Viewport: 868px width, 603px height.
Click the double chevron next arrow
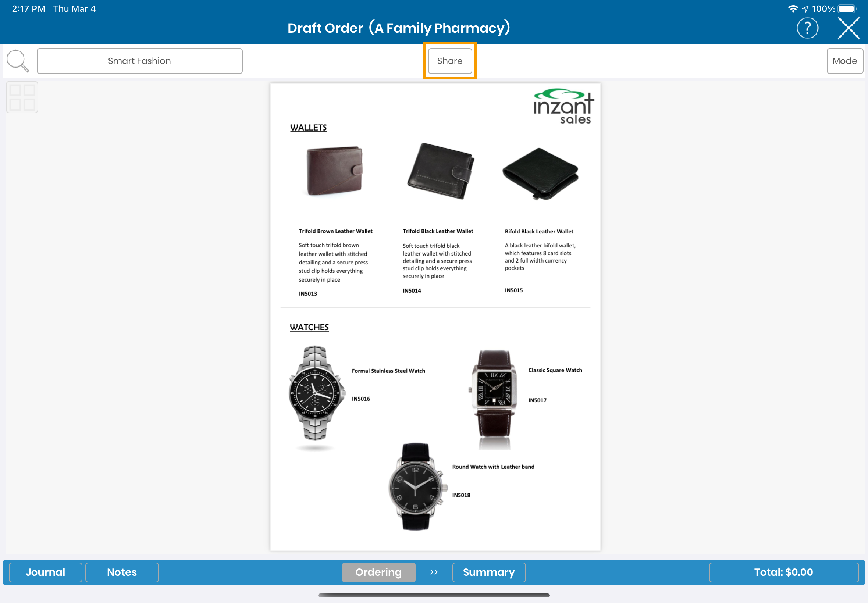(x=434, y=572)
